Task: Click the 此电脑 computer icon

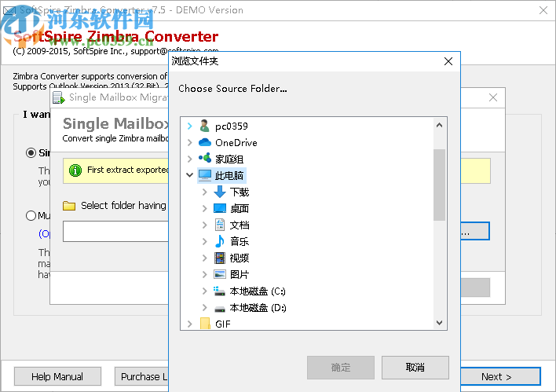Action: (x=205, y=175)
